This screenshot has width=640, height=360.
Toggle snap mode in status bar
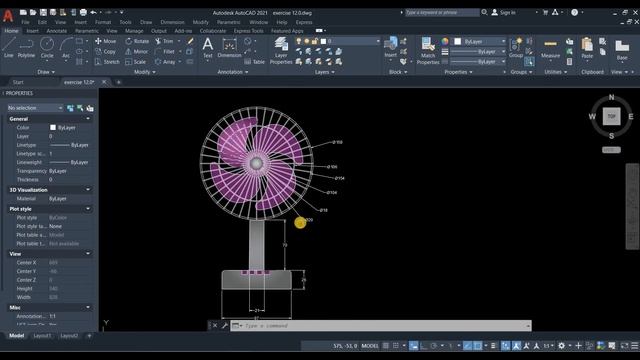point(396,346)
